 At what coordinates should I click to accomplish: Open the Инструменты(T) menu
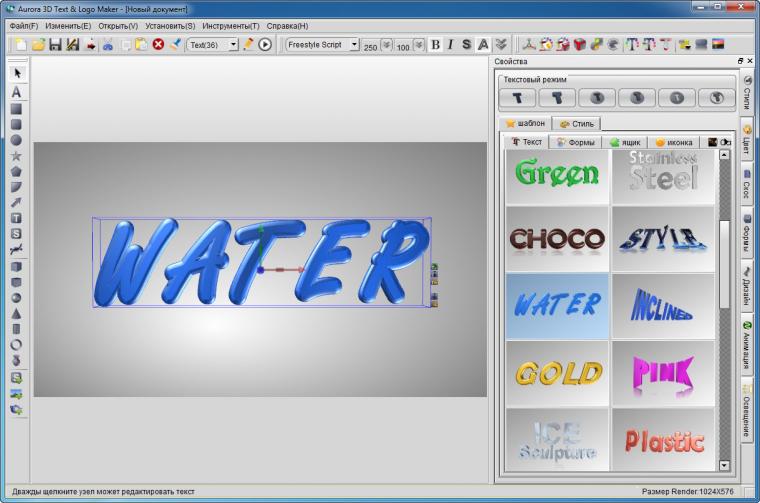pos(231,26)
